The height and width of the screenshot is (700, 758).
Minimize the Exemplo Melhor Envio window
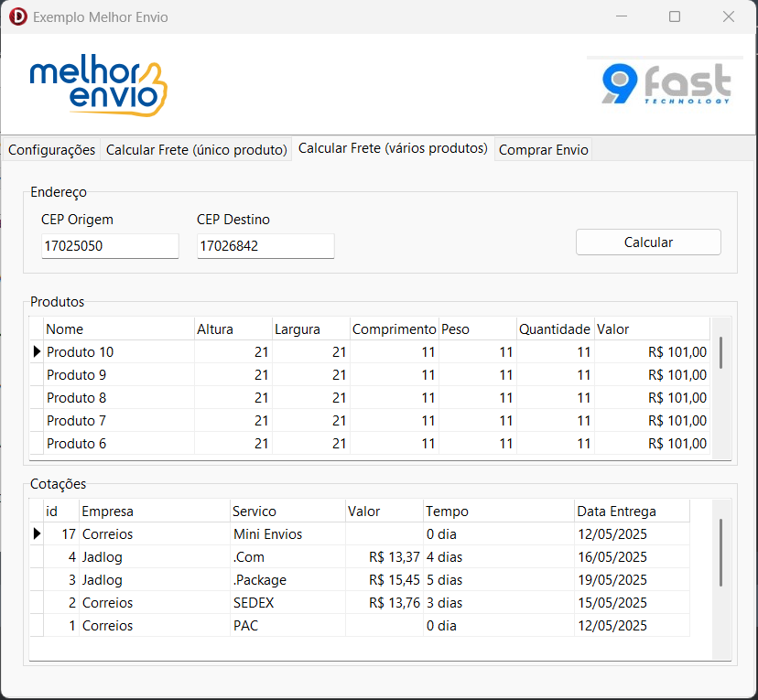(622, 16)
